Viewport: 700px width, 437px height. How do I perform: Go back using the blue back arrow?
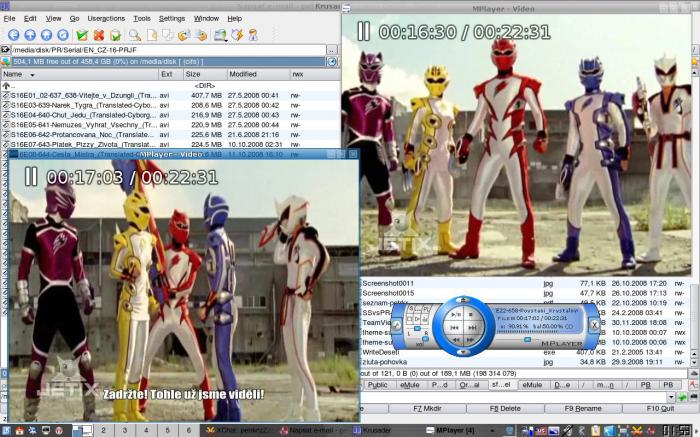point(13,35)
